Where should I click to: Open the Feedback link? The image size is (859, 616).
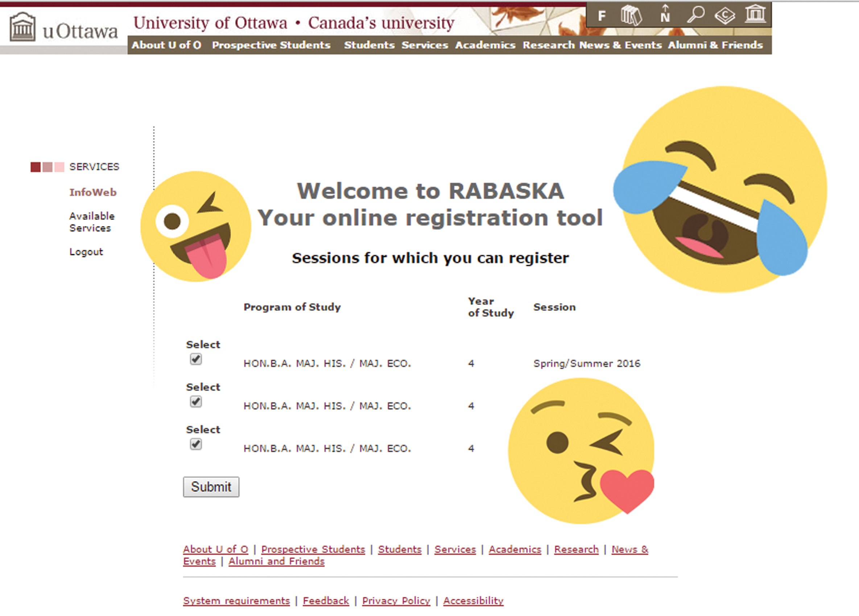(326, 601)
